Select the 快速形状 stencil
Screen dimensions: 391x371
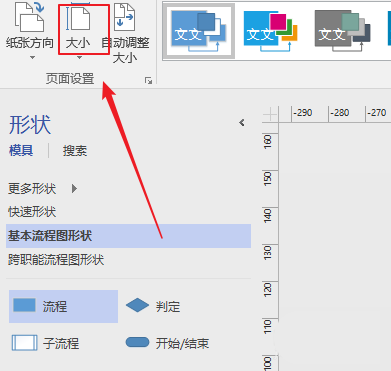(32, 212)
